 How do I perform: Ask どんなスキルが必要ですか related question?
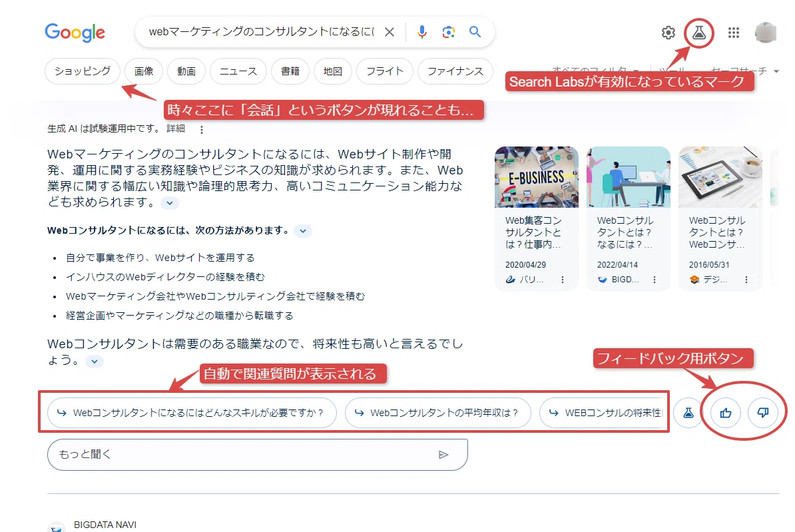point(192,413)
